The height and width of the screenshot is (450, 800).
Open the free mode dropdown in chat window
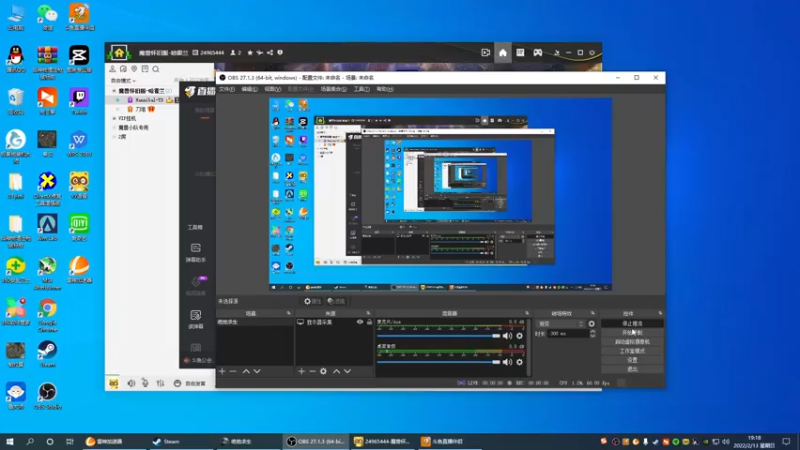(x=123, y=81)
